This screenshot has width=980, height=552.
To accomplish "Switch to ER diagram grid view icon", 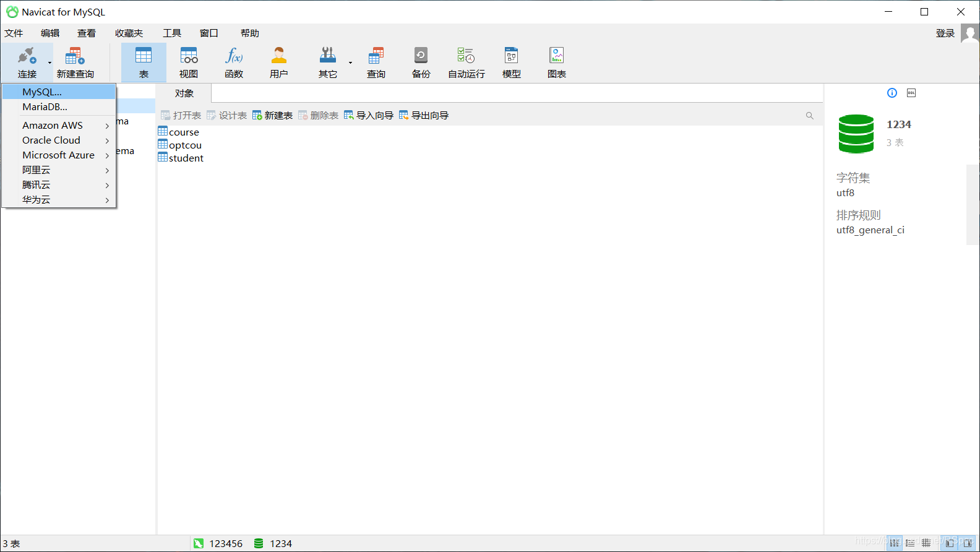I will [x=926, y=543].
